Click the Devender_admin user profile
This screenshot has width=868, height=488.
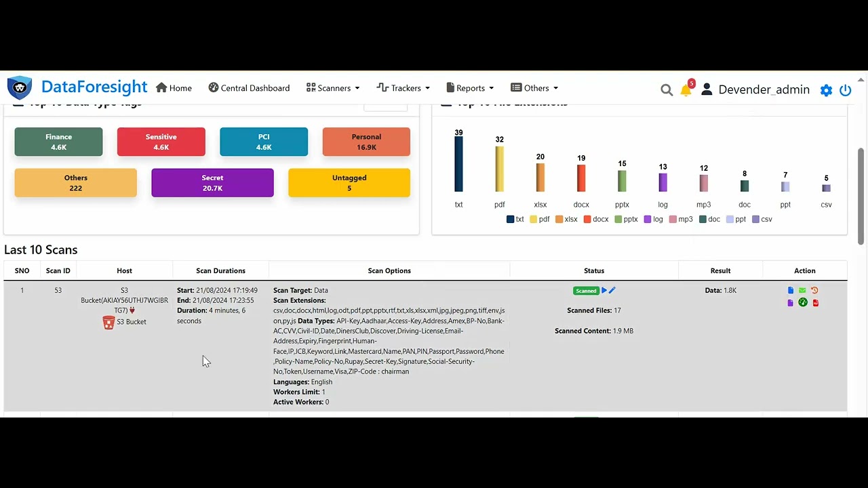coord(755,89)
